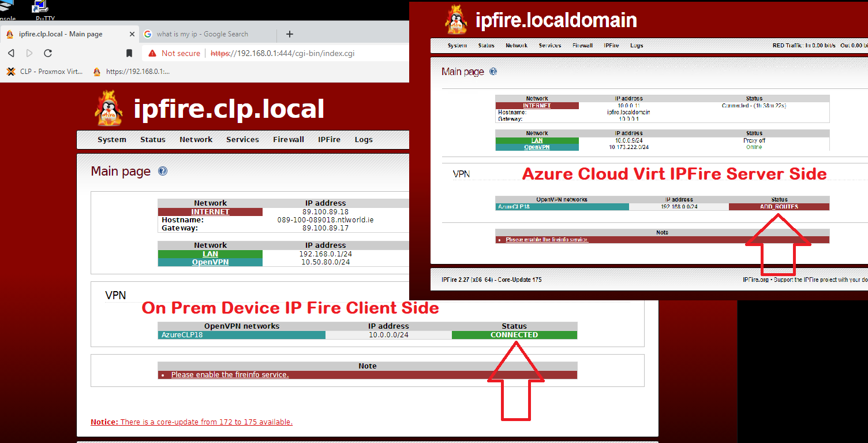Viewport: 868px width, 443px height.
Task: Click the RED Traffic readout on ipfire.localdomain
Action: point(820,46)
